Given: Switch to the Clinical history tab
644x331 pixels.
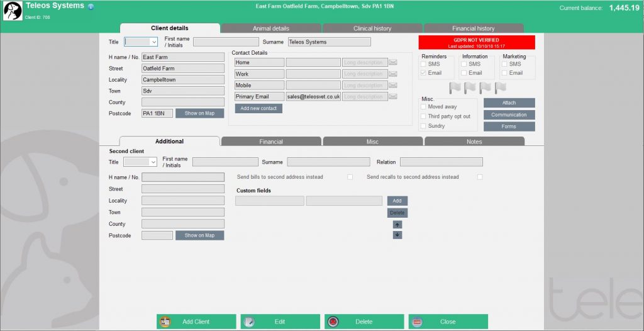Looking at the screenshot, I should (372, 28).
